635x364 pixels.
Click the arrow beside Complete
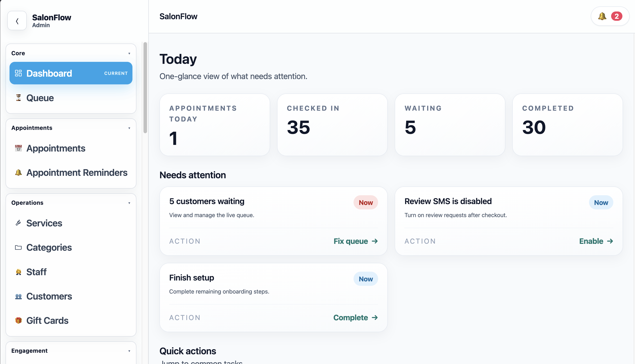point(375,318)
